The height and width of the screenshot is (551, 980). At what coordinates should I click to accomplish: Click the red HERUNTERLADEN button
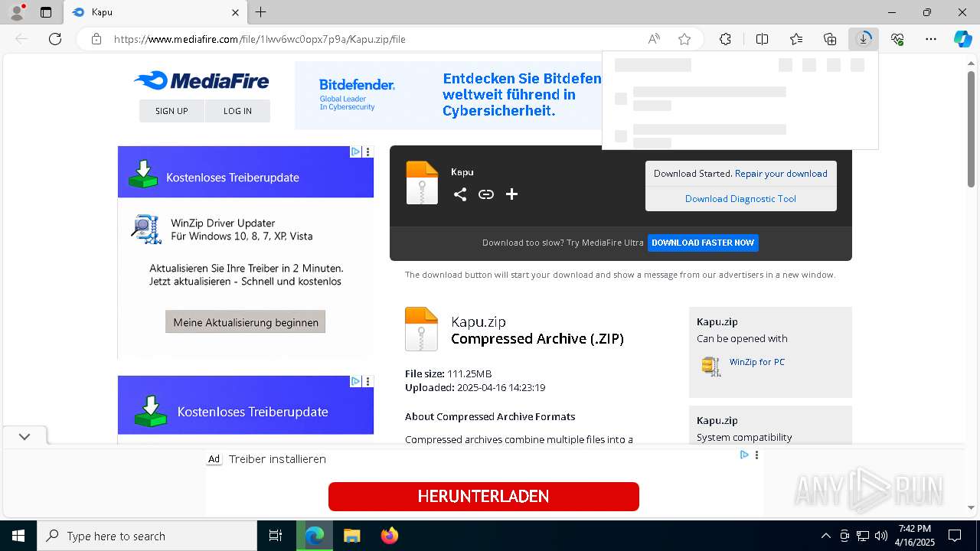click(x=484, y=497)
